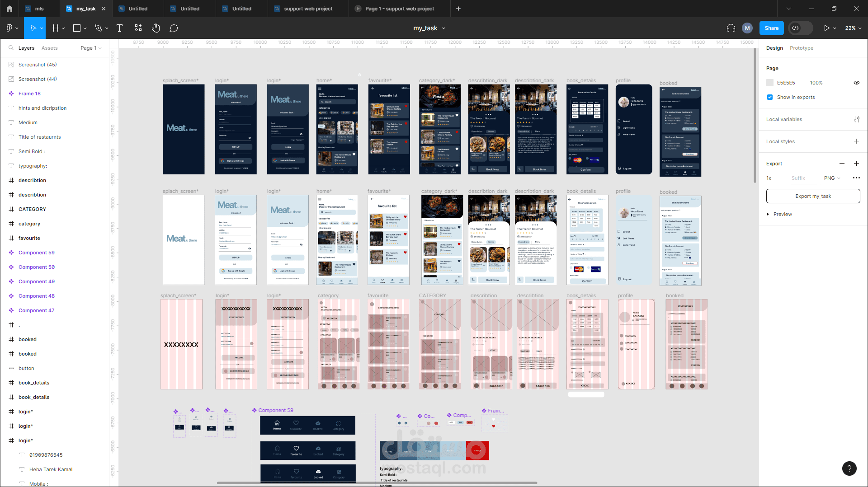Viewport: 868px width, 487px height.
Task: Open Pen tool options arrow
Action: pyautogui.click(x=107, y=28)
